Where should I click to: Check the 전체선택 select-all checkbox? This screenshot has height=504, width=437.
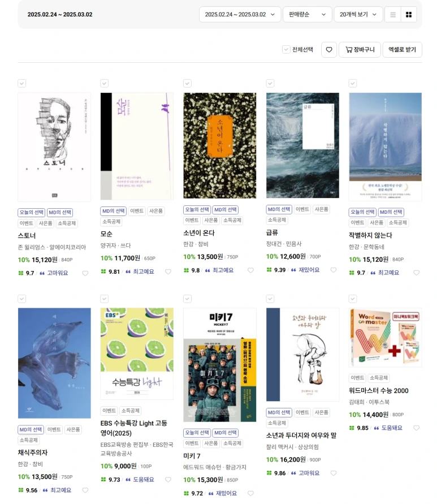tap(286, 50)
